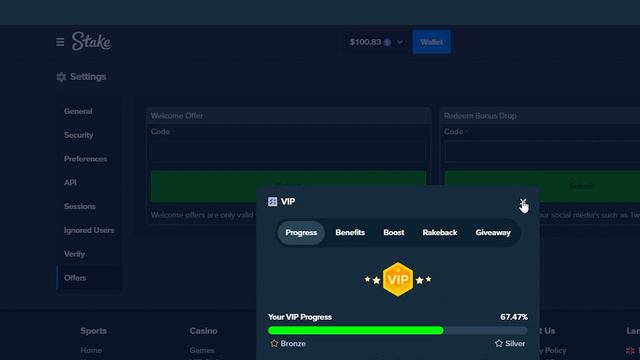Click the Settings page heading text
640x360 pixels.
(88, 77)
